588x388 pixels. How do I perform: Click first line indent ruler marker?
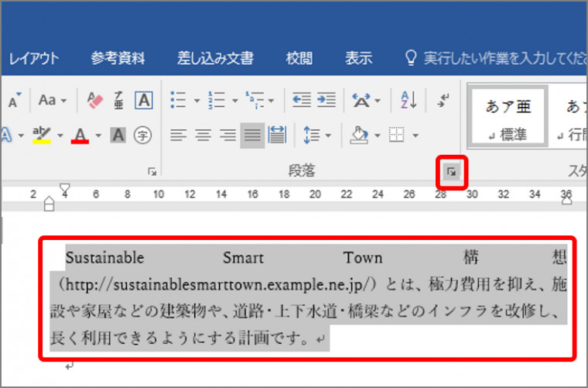point(65,187)
